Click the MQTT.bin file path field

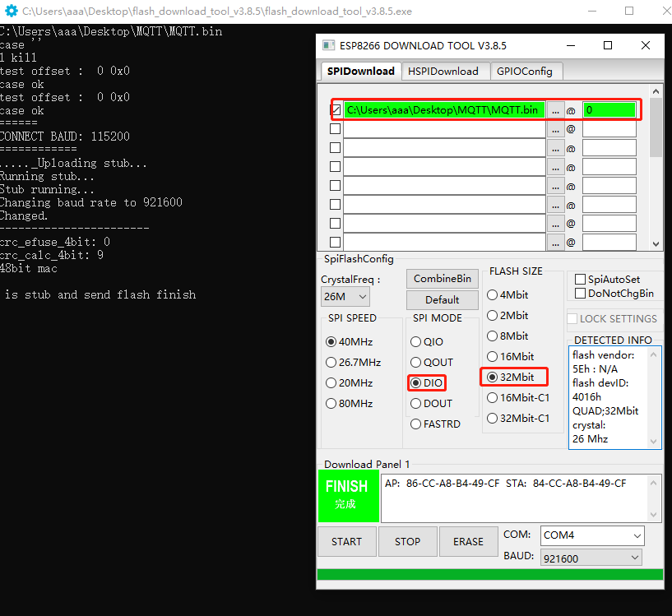[444, 110]
